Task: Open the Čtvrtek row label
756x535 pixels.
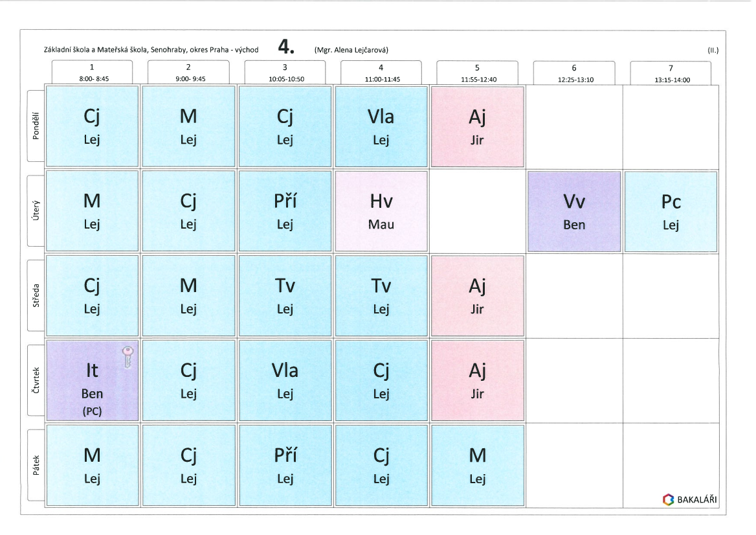Action: (x=36, y=380)
